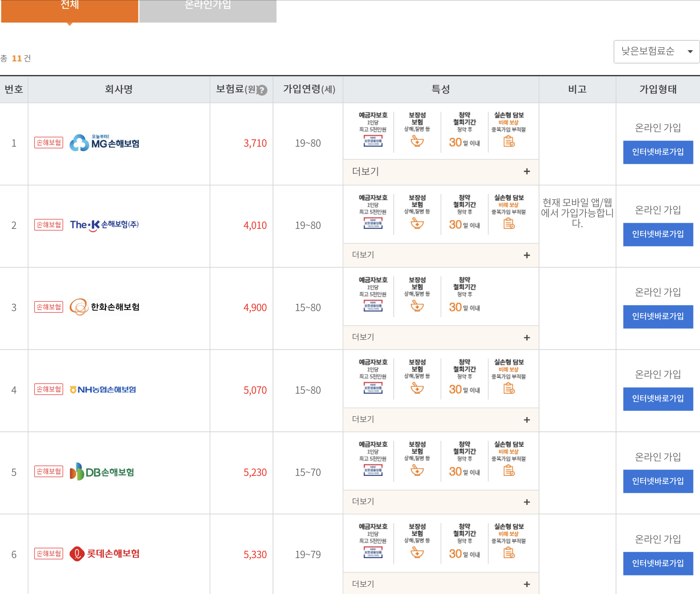Click 인터넷바로가입 for NH농협손해보험
Image resolution: width=700 pixels, height=594 pixels.
(x=658, y=398)
